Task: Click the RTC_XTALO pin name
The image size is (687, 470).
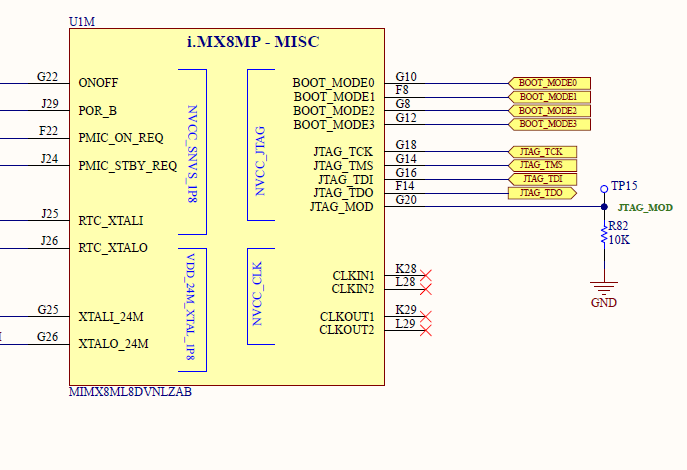Action: tap(113, 248)
